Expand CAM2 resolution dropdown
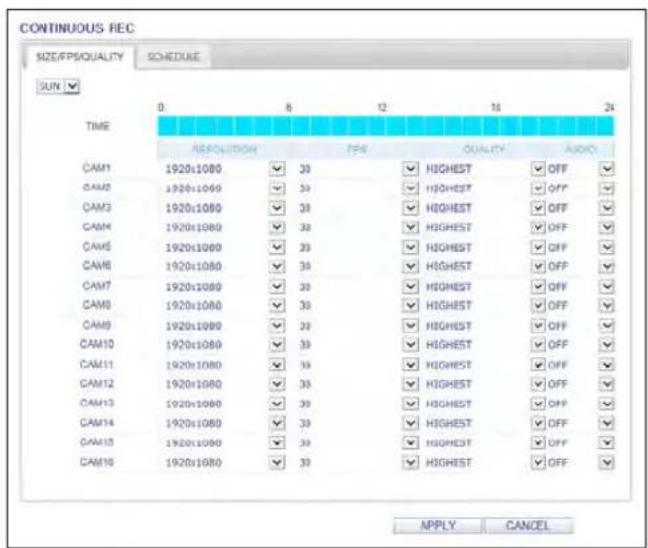648x548 pixels. 277,188
